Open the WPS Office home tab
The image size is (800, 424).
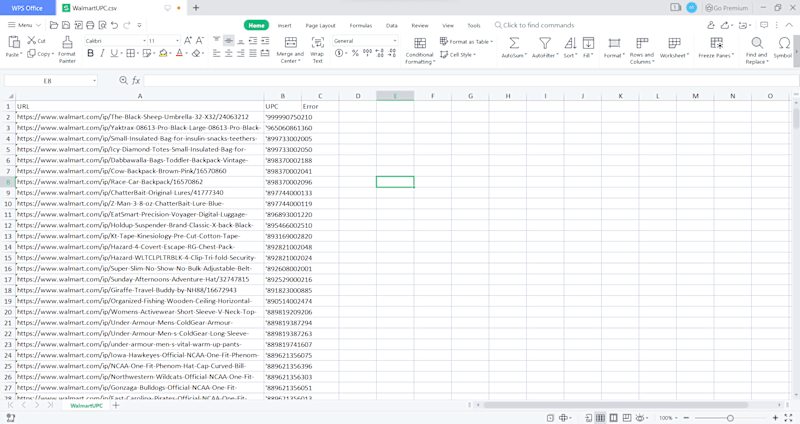click(28, 8)
